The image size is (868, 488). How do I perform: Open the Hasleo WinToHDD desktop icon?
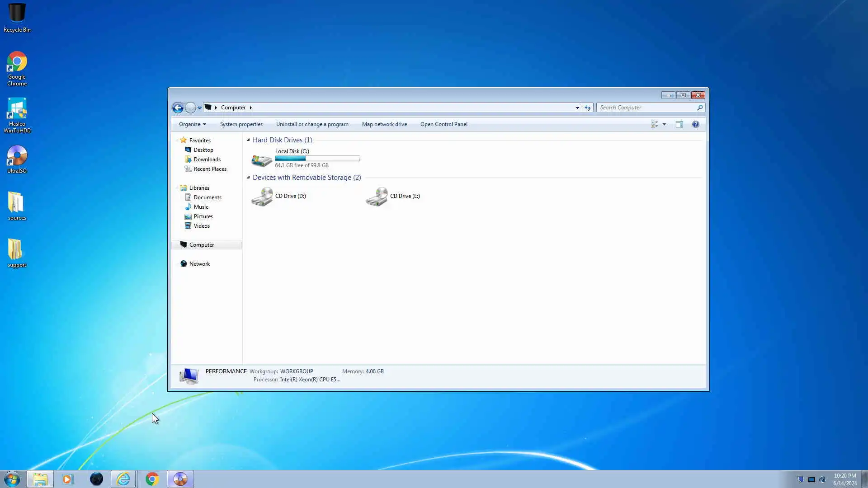pos(17,115)
